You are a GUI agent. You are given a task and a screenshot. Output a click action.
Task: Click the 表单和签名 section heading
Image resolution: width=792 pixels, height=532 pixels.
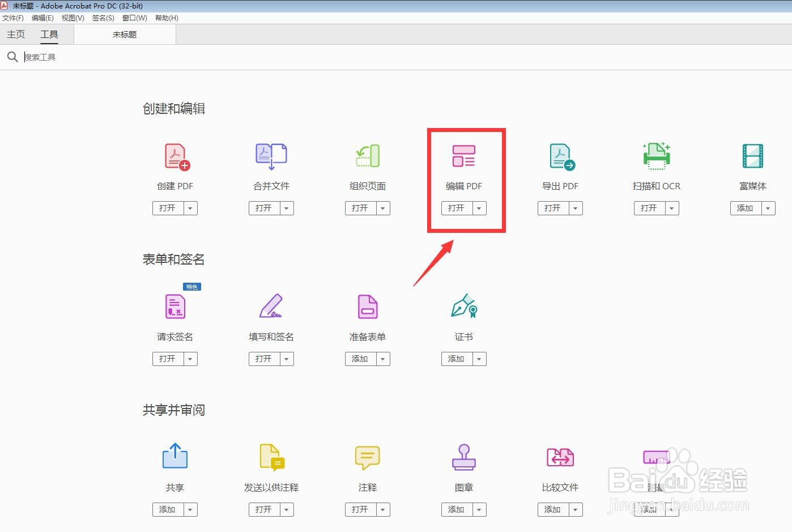pos(174,259)
